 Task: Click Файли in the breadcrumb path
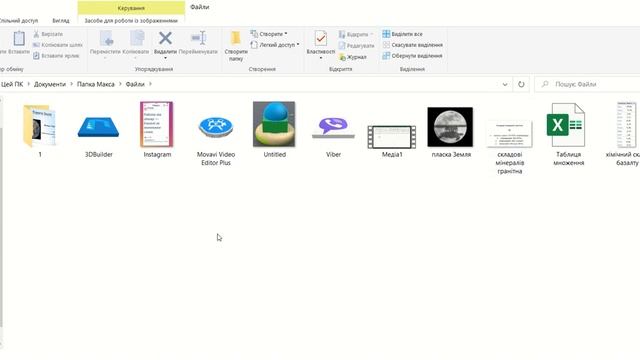point(135,84)
